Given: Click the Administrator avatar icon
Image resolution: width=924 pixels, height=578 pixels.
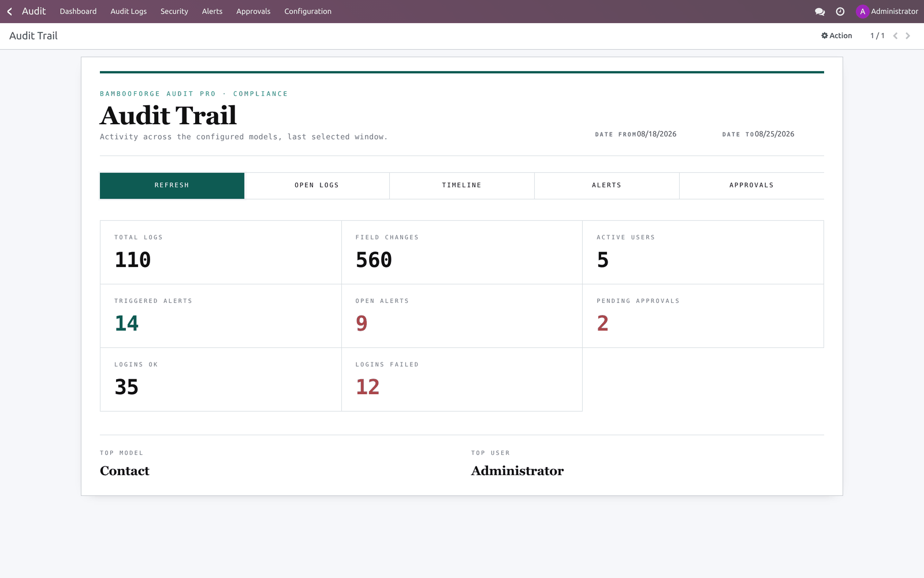Looking at the screenshot, I should (863, 12).
